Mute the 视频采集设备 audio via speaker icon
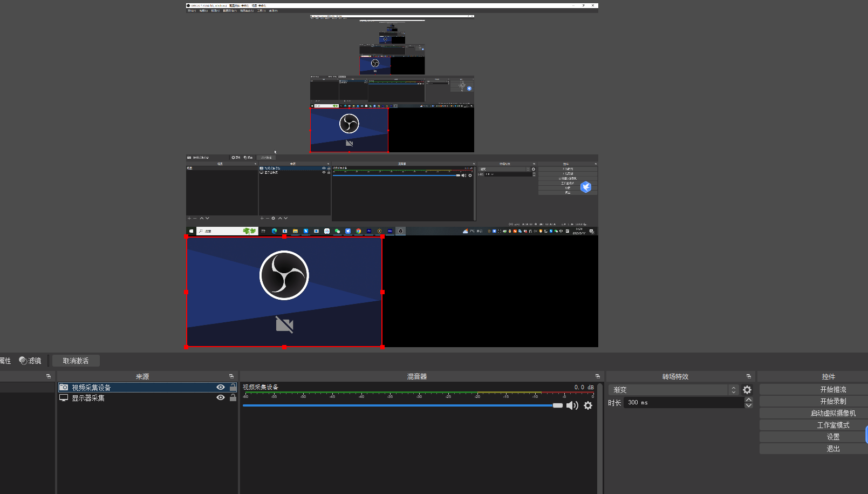This screenshot has height=494, width=868. point(572,405)
